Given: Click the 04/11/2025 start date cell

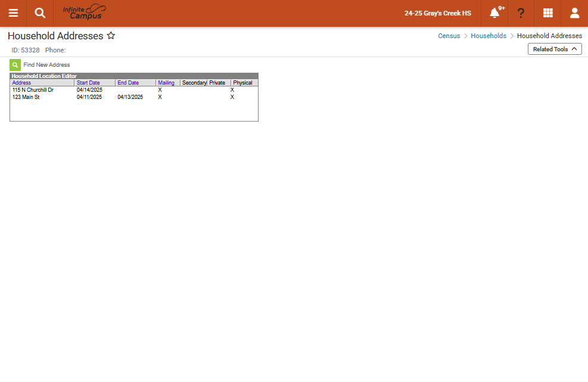Looking at the screenshot, I should click(x=89, y=97).
